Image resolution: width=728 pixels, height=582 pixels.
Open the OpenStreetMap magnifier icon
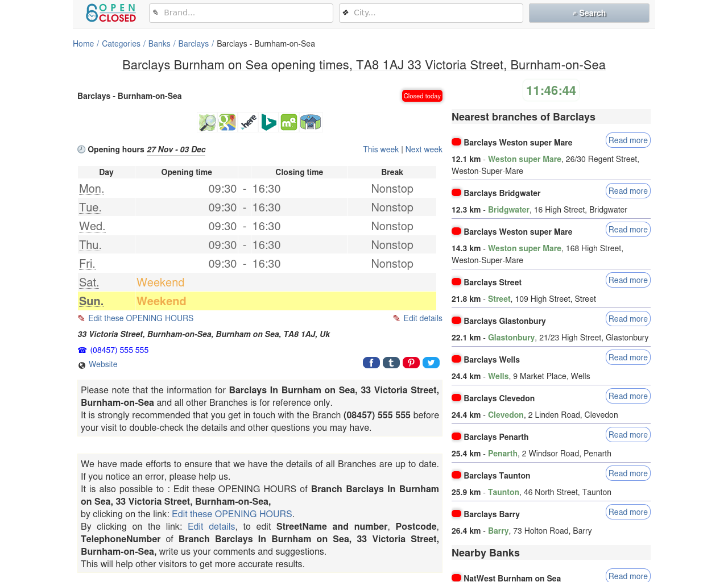(x=208, y=122)
